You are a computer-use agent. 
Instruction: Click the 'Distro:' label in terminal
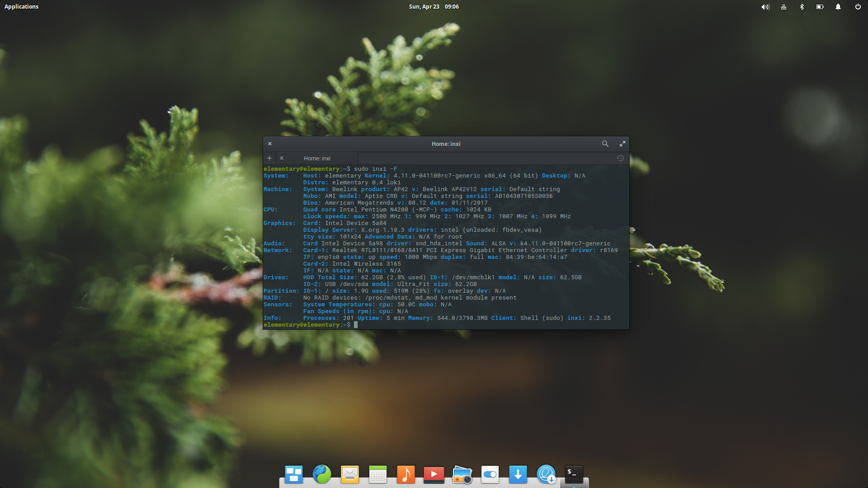[x=316, y=183]
